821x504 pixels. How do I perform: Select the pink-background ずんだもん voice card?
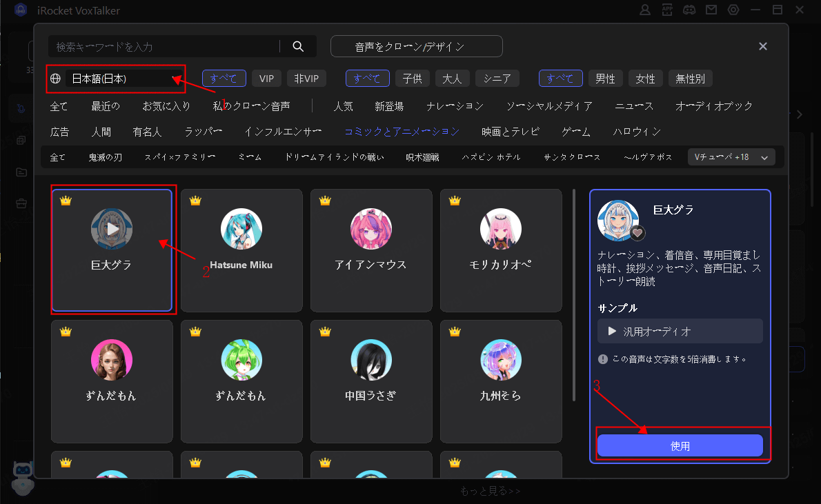112,381
